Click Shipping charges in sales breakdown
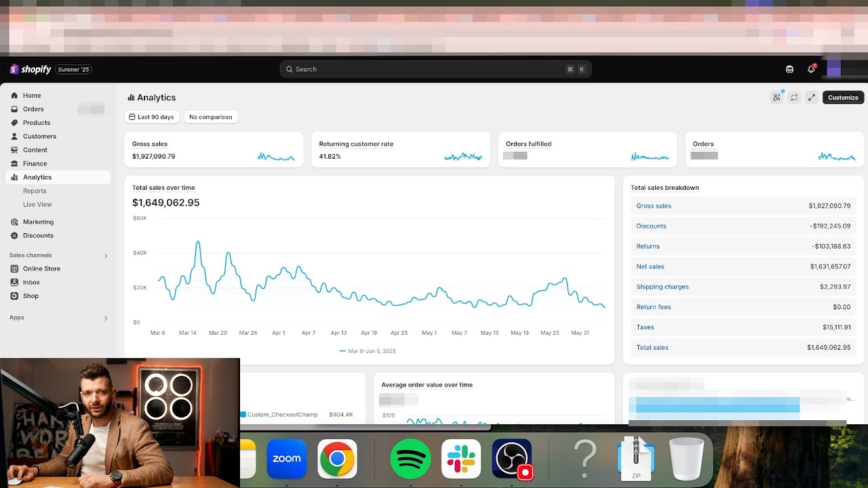The image size is (868, 488). (x=663, y=287)
